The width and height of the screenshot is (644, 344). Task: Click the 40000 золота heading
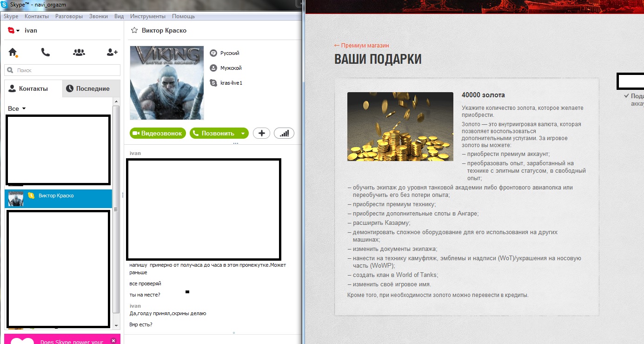[x=483, y=95]
